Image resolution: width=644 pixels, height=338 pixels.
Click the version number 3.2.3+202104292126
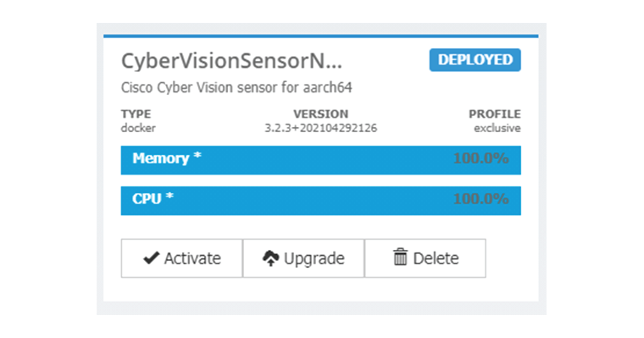pyautogui.click(x=320, y=128)
